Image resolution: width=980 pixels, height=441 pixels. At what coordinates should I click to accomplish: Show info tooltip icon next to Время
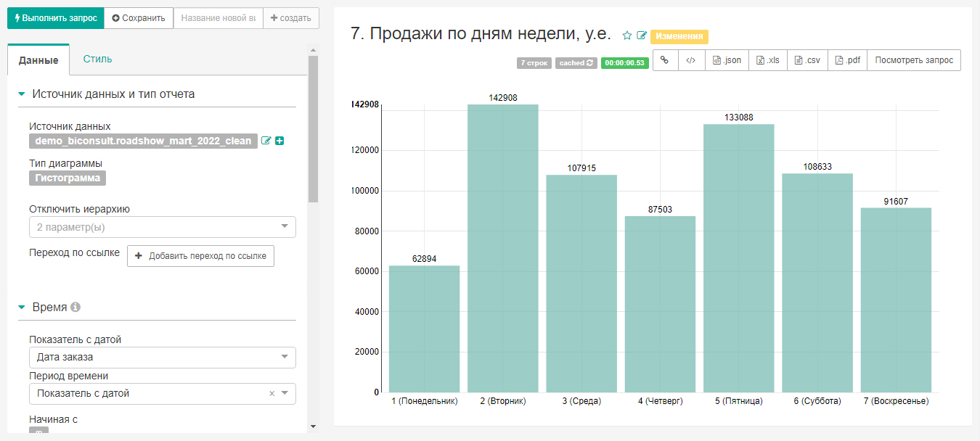pos(75,308)
